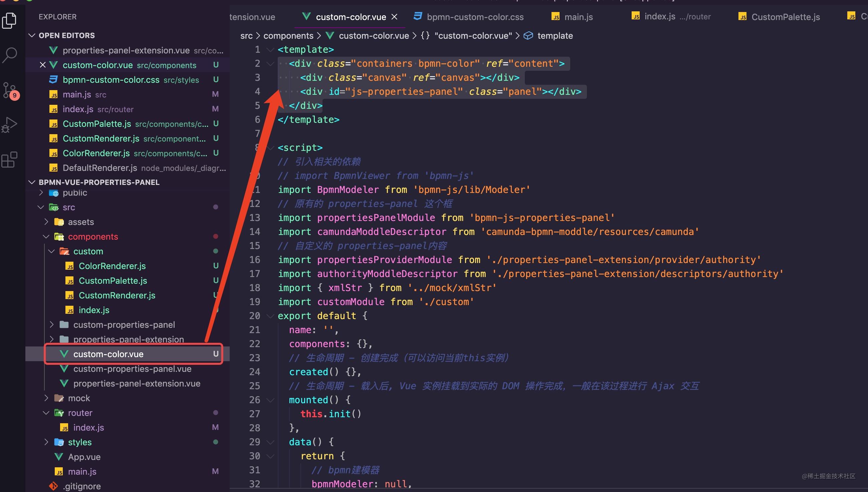This screenshot has height=492, width=868.
Task: Open the Run and Debug icon
Action: point(9,125)
